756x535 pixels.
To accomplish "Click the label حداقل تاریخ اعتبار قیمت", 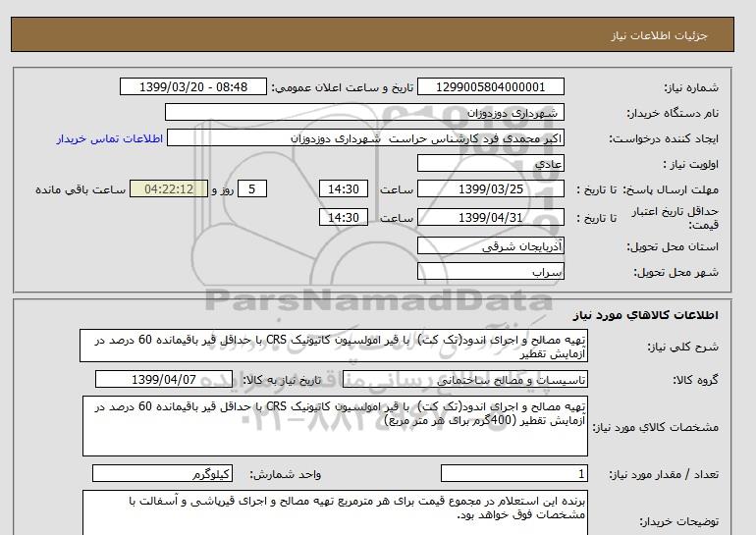I will [675, 218].
